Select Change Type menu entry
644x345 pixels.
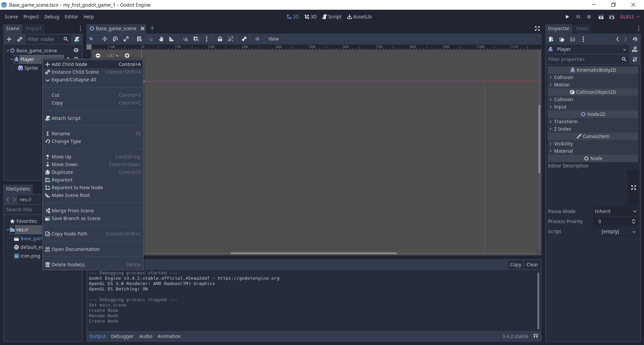coord(93,141)
